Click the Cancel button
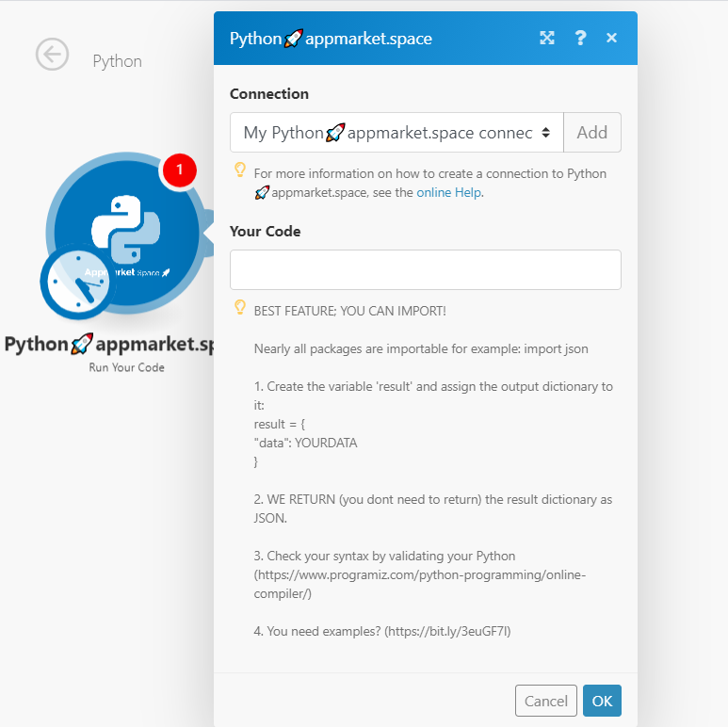 point(546,701)
